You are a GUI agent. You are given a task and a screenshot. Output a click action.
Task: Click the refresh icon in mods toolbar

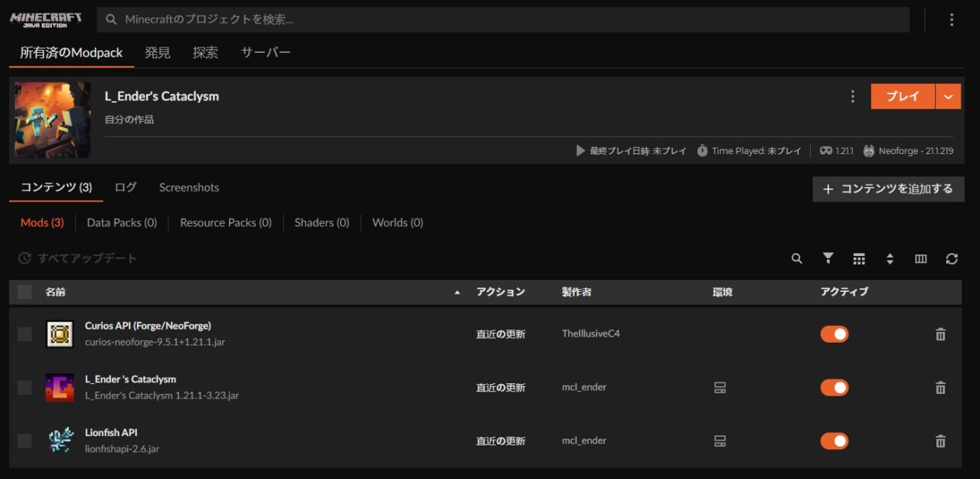point(952,259)
